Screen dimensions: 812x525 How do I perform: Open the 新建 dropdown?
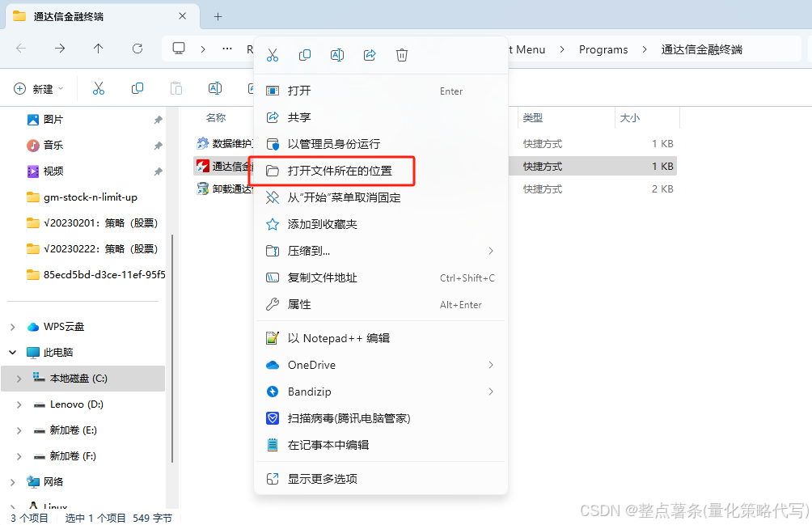click(38, 89)
